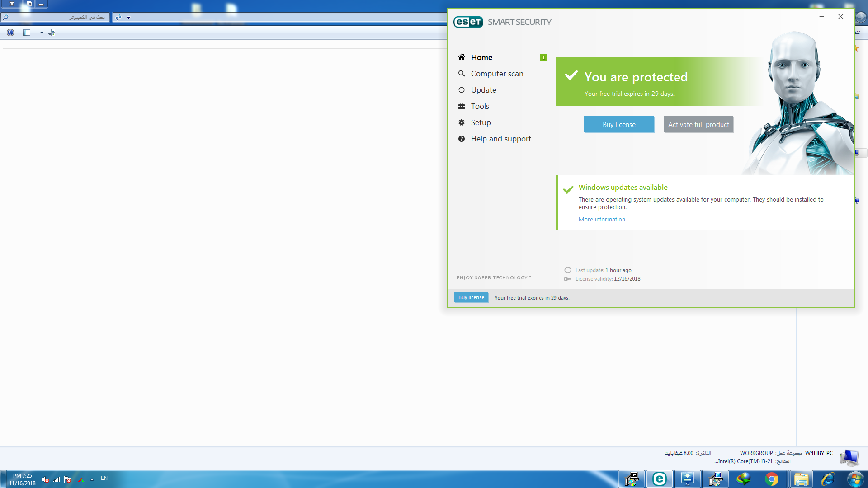
Task: Open Computer scan section
Action: point(497,74)
